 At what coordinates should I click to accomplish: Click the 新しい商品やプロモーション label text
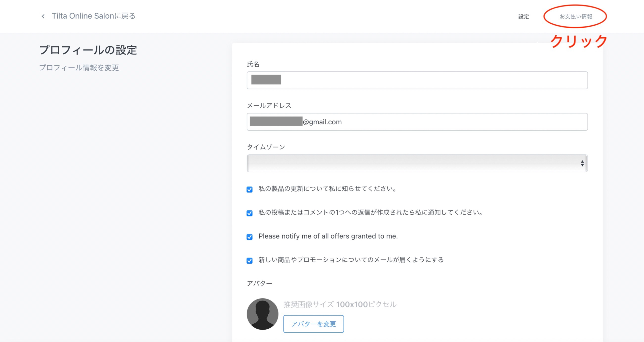(x=351, y=260)
